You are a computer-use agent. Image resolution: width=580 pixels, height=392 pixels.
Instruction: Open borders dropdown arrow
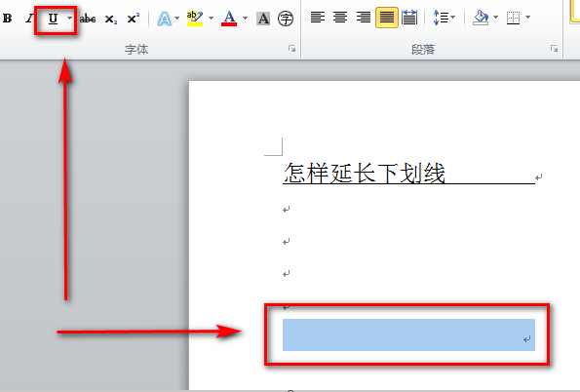527,17
